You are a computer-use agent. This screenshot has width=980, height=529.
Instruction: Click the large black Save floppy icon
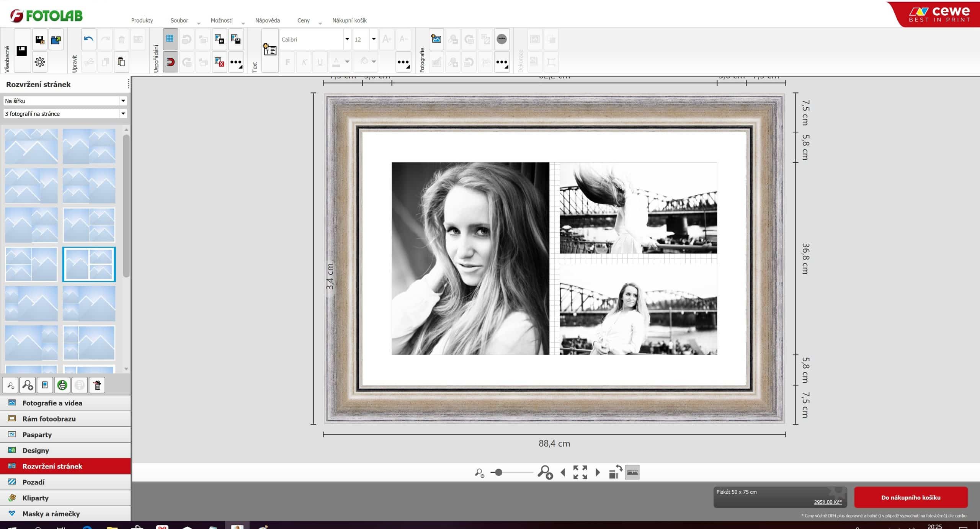click(22, 51)
